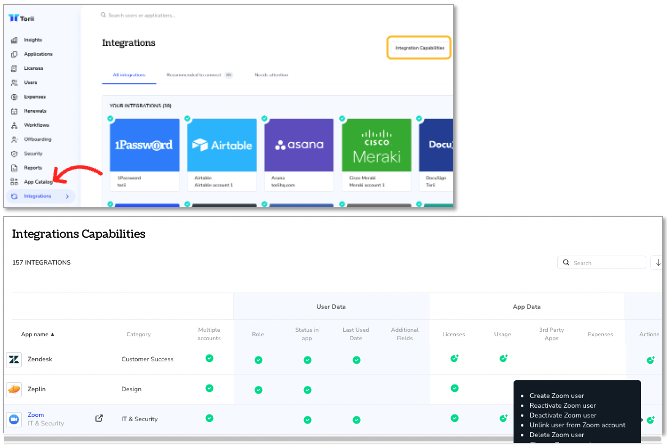This screenshot has height=448, width=667.
Task: Click the Zeplin app icon
Action: [14, 389]
